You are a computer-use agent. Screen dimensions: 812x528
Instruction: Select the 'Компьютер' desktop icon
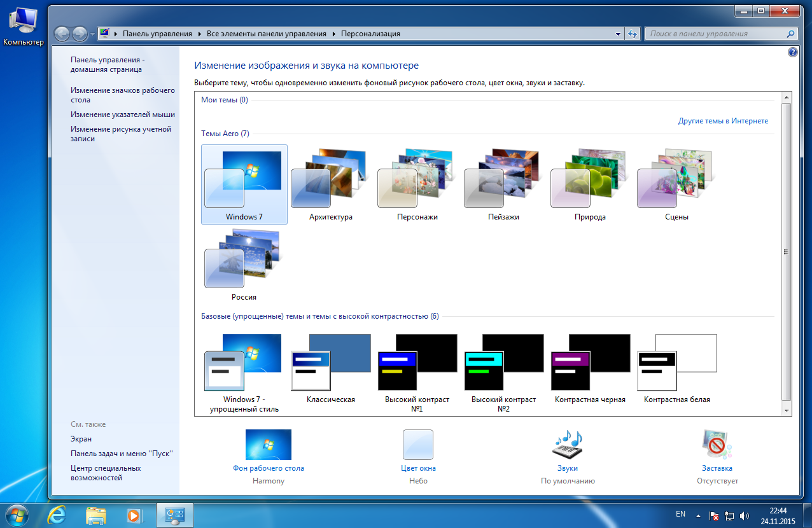click(24, 27)
